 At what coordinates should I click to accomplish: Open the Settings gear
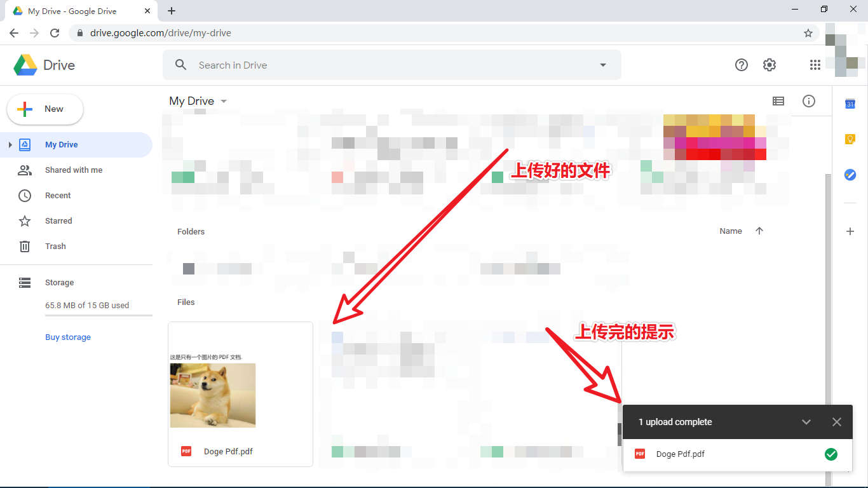coord(770,65)
